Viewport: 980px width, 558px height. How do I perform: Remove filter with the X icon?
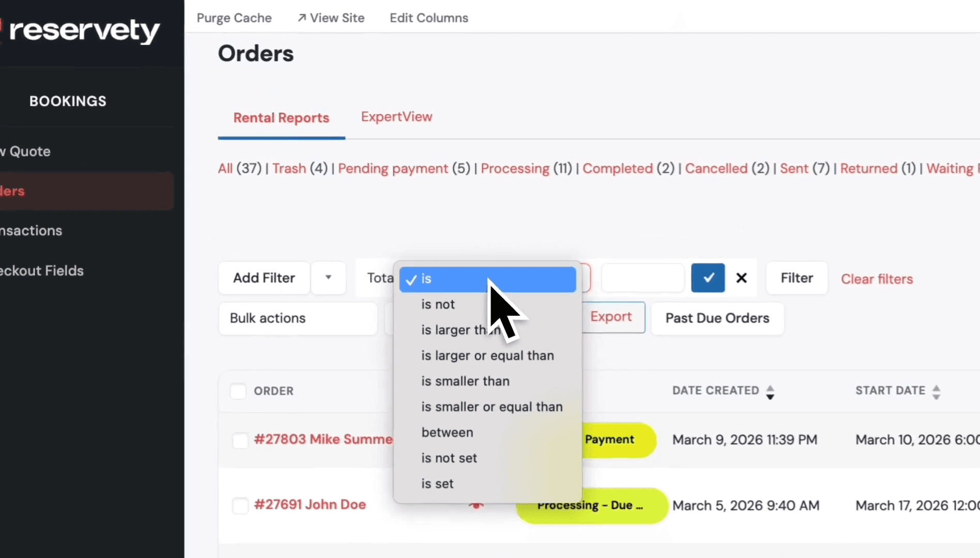[741, 278]
